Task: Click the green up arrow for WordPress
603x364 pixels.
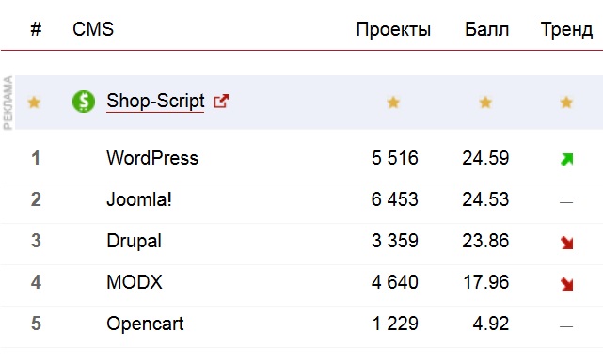Action: (x=567, y=159)
